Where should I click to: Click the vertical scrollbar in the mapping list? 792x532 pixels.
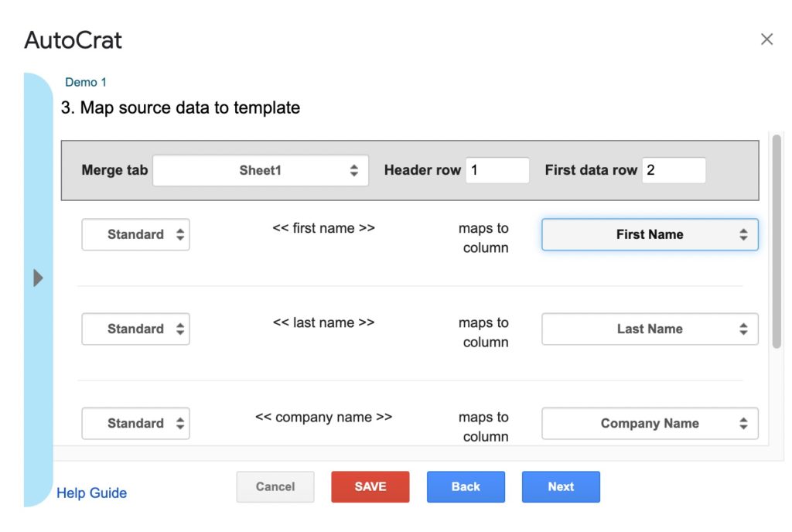pos(777,241)
